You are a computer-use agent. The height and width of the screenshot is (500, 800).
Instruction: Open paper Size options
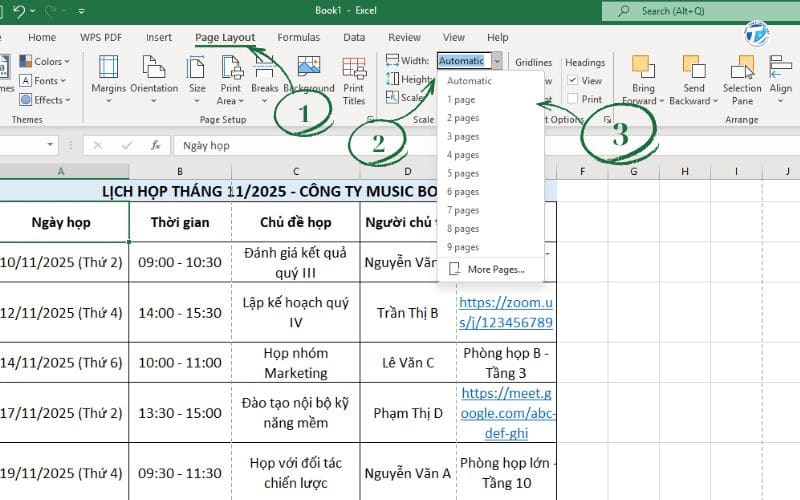click(x=197, y=79)
